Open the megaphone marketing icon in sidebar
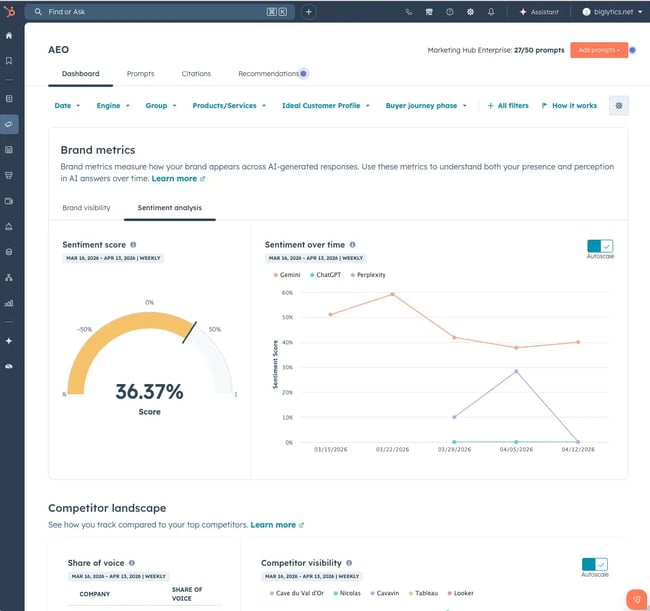The height and width of the screenshot is (611, 650). (9, 124)
